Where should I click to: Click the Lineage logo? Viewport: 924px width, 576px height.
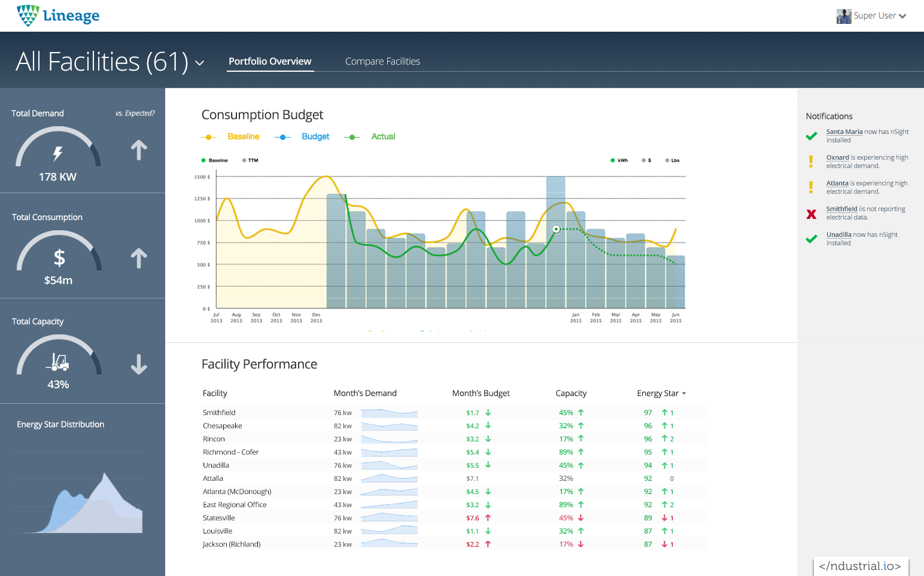[58, 16]
